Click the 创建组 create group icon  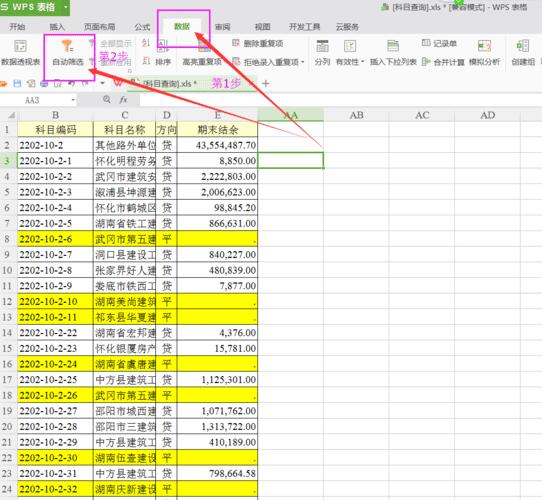523,46
